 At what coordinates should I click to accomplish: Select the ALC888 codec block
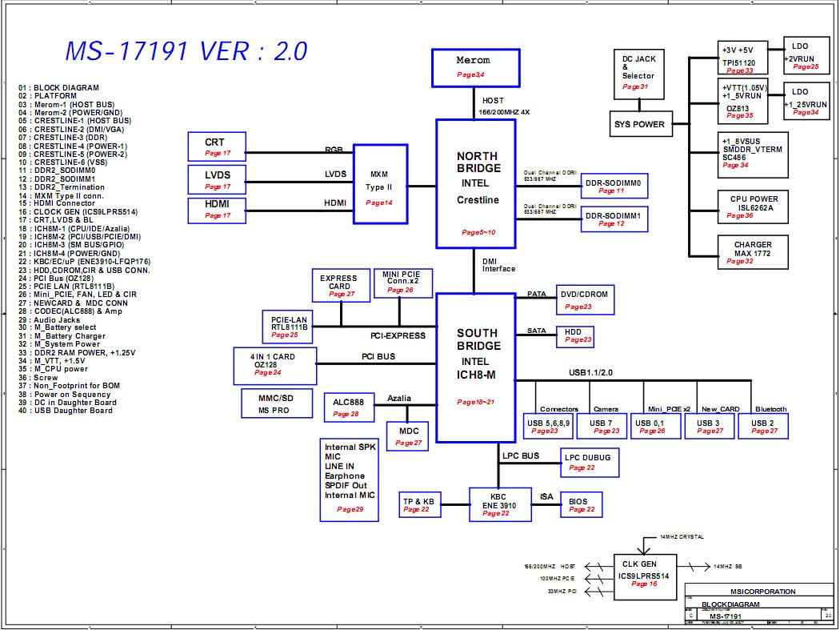click(350, 407)
